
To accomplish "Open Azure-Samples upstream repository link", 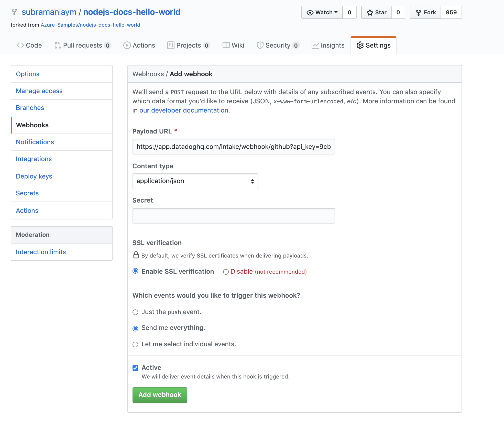I will point(91,25).
